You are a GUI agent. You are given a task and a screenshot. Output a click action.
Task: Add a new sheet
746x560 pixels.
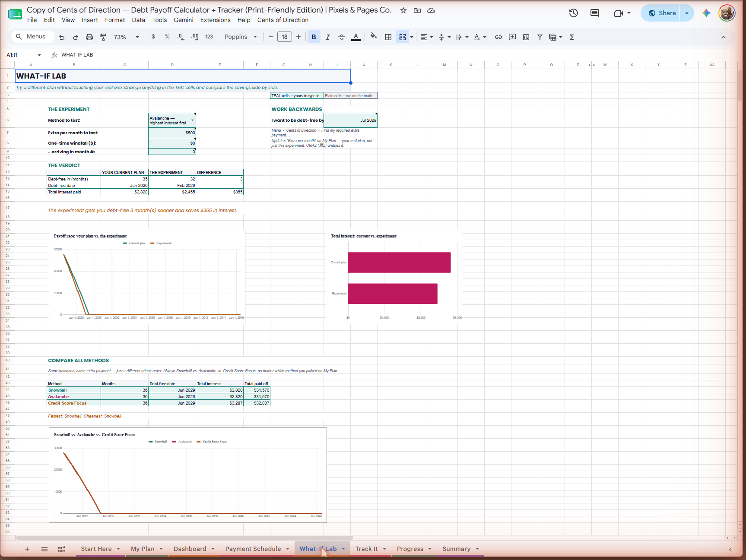pyautogui.click(x=27, y=549)
